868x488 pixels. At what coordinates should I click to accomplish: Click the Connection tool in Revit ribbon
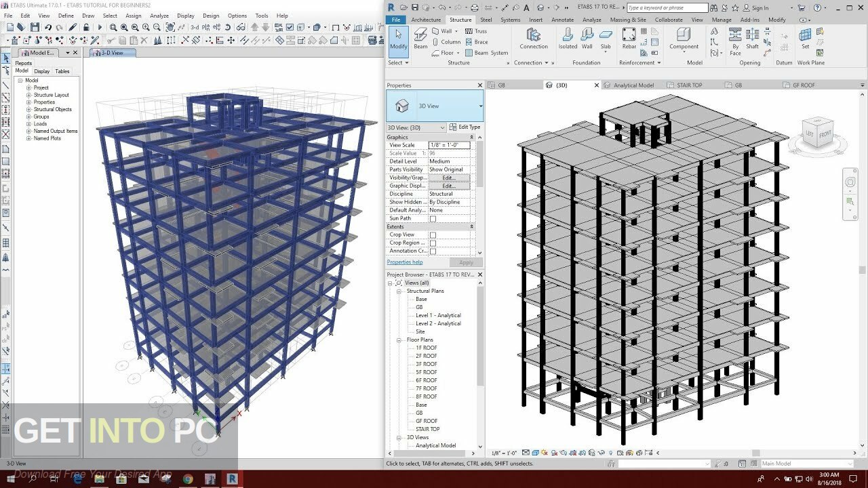(x=534, y=38)
